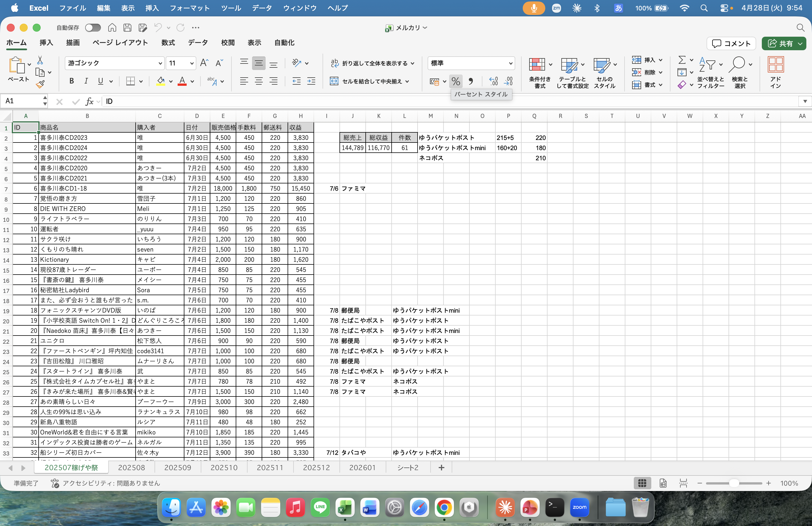Align text to the right
Viewport: 812px width, 526px height.
pos(273,81)
